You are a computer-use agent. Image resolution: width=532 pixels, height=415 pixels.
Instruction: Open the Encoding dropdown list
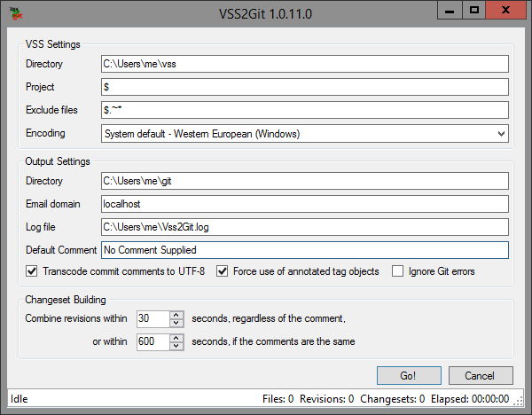tap(501, 134)
